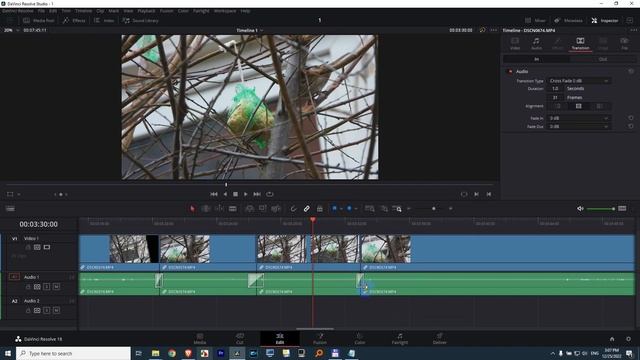Open the Media Pool panel
Screen dimensions: 640x360
(x=38, y=20)
